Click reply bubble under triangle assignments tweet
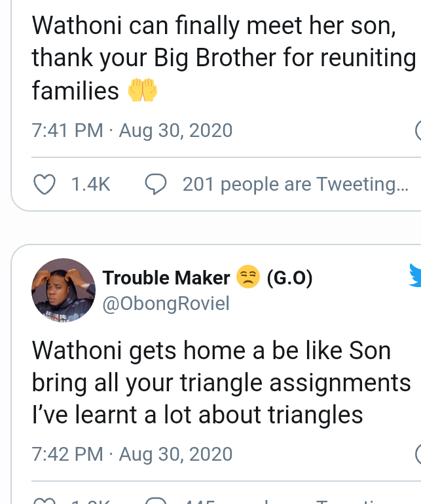This screenshot has height=504, width=421. pyautogui.click(x=155, y=501)
